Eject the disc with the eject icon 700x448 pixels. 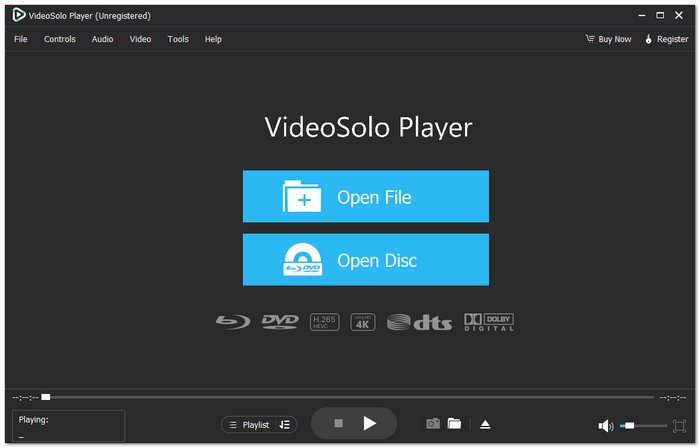point(485,424)
